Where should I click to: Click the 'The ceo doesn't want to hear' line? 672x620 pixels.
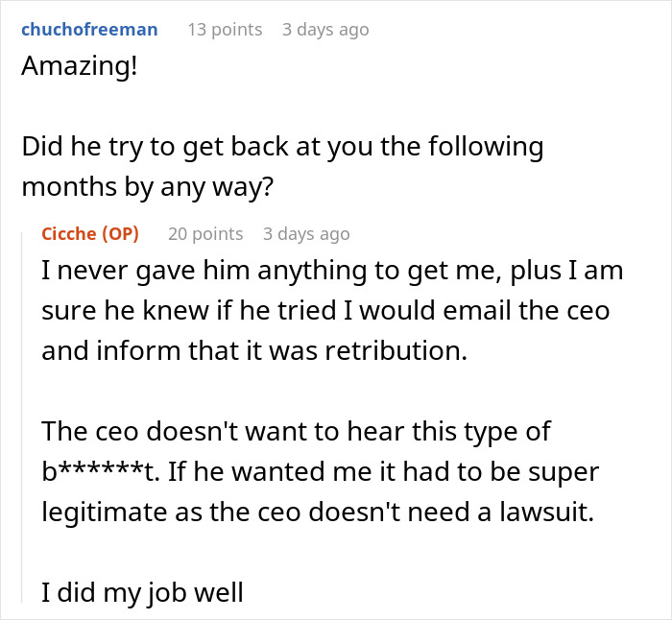pyautogui.click(x=297, y=432)
